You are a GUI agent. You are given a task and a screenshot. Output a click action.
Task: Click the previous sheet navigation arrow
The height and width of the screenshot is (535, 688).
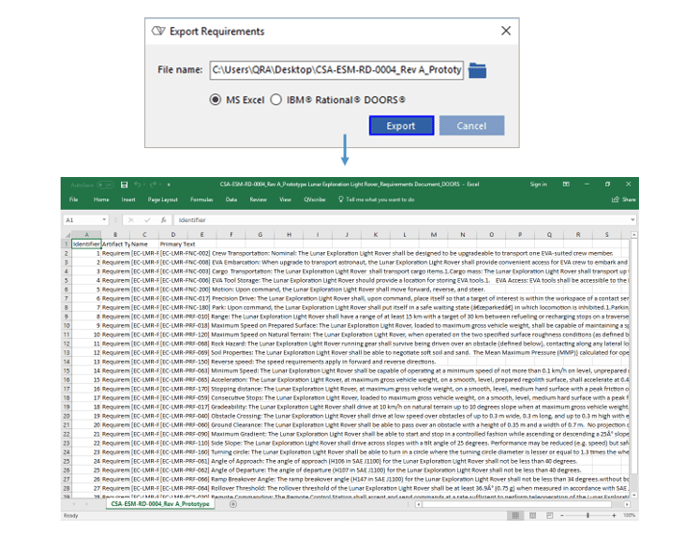pos(74,504)
